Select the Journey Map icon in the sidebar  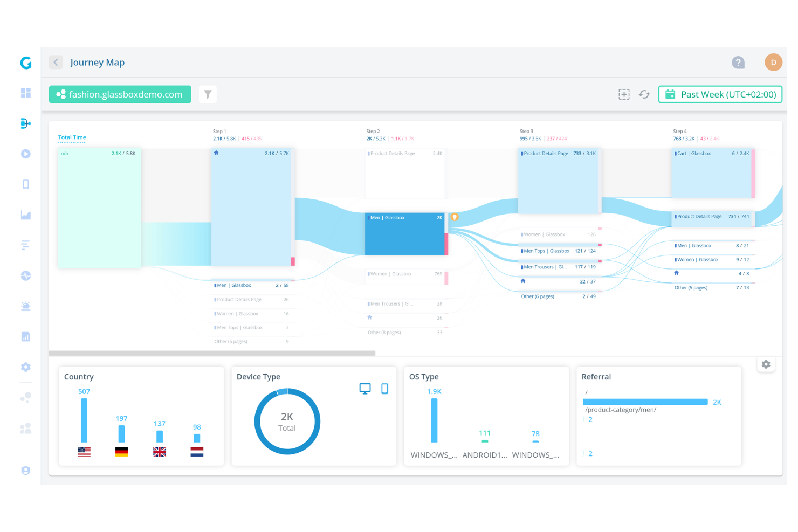(25, 123)
